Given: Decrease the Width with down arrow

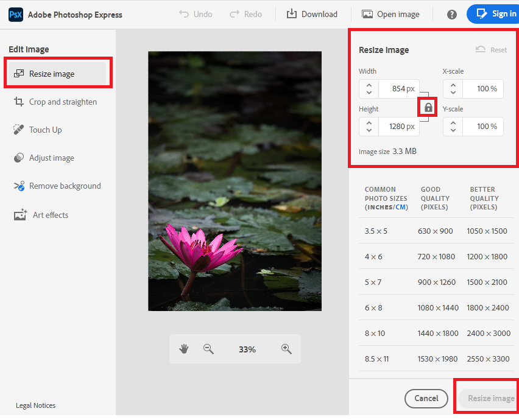Looking at the screenshot, I should pyautogui.click(x=369, y=93).
